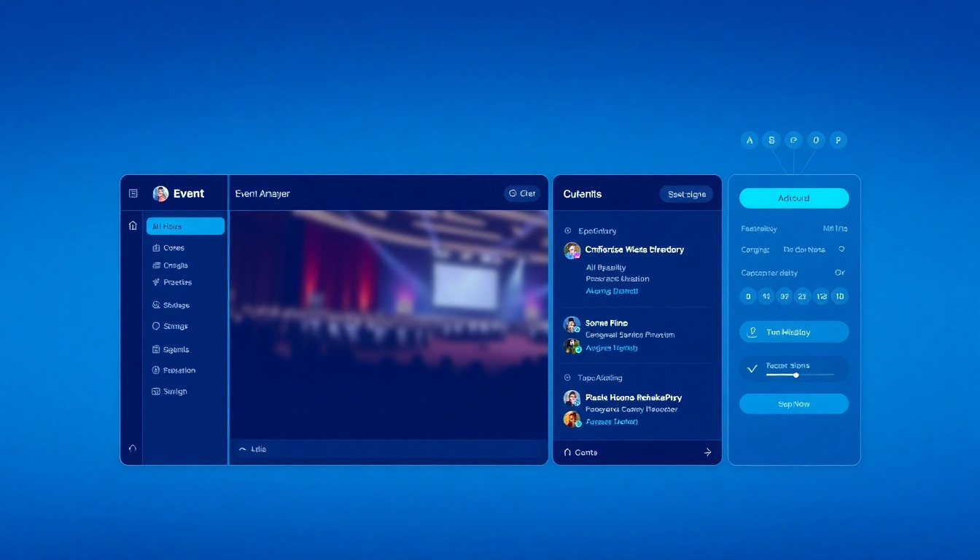
Task: Switch to the All Hours tab
Action: coord(185,226)
